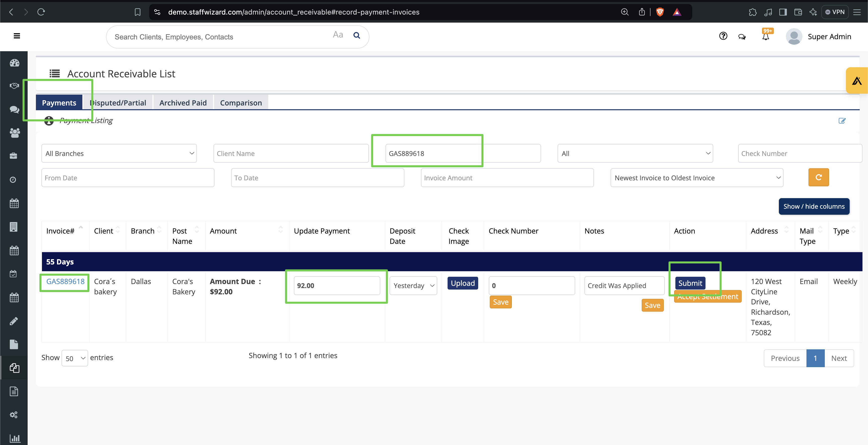Image resolution: width=868 pixels, height=445 pixels.
Task: Expand the All Branches dropdown
Action: pyautogui.click(x=119, y=153)
